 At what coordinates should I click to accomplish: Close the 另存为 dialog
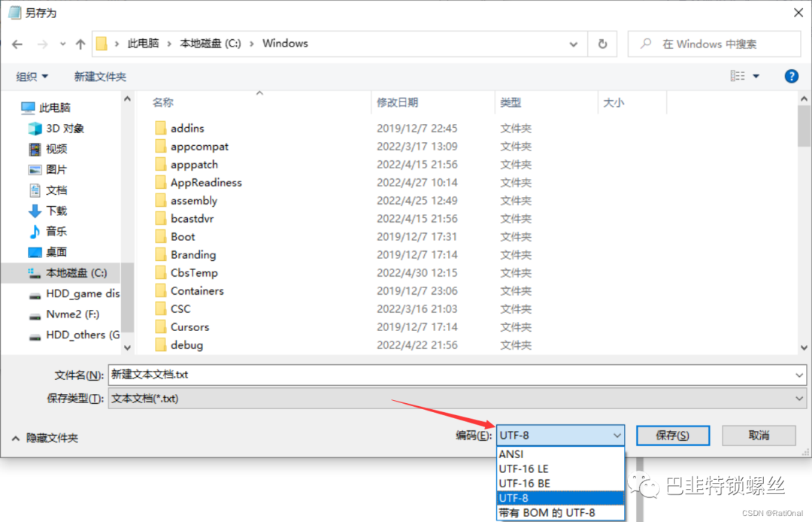click(x=798, y=13)
